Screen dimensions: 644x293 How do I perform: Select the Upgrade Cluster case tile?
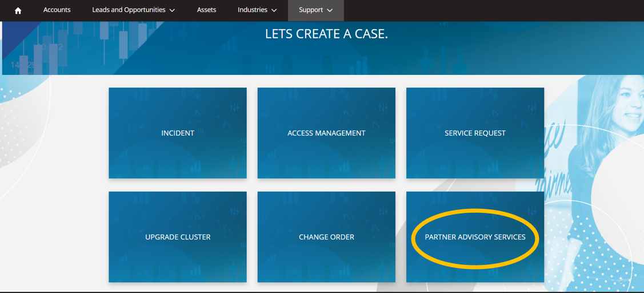coord(178,237)
